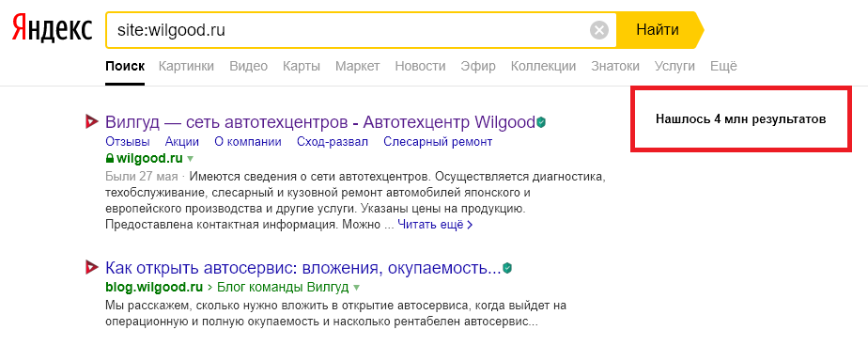Open the Акции sitelink
This screenshot has width=868, height=346.
[182, 141]
